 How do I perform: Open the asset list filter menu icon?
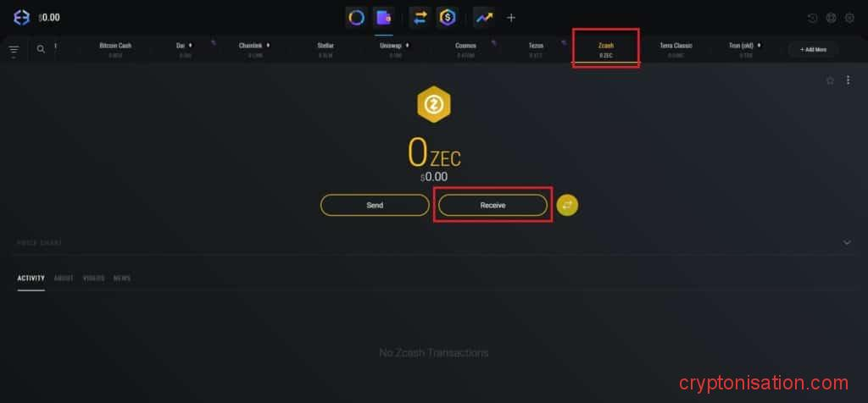14,50
